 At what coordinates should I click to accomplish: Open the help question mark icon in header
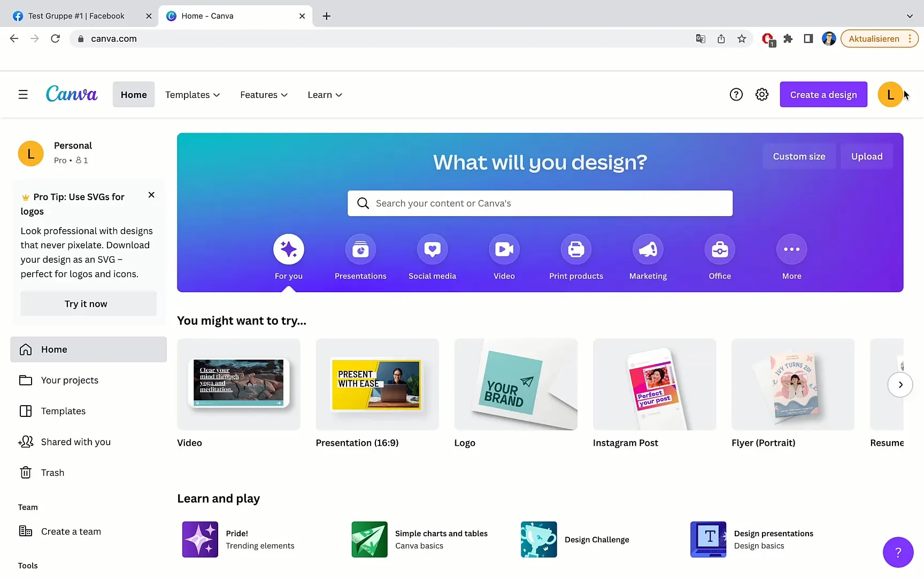pyautogui.click(x=736, y=95)
